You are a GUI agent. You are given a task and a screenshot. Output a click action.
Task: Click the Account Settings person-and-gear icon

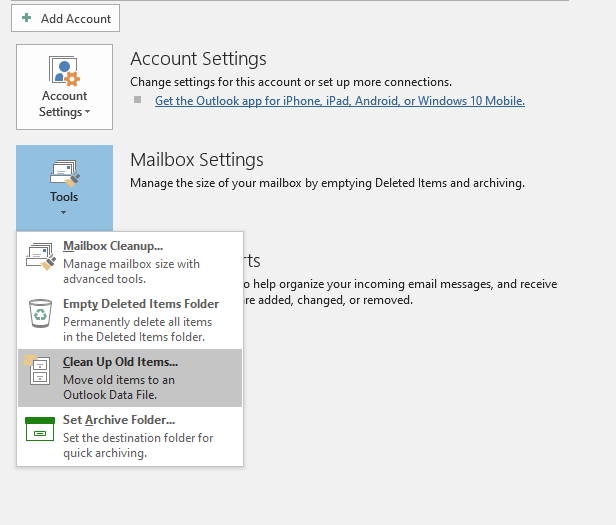pyautogui.click(x=64, y=71)
